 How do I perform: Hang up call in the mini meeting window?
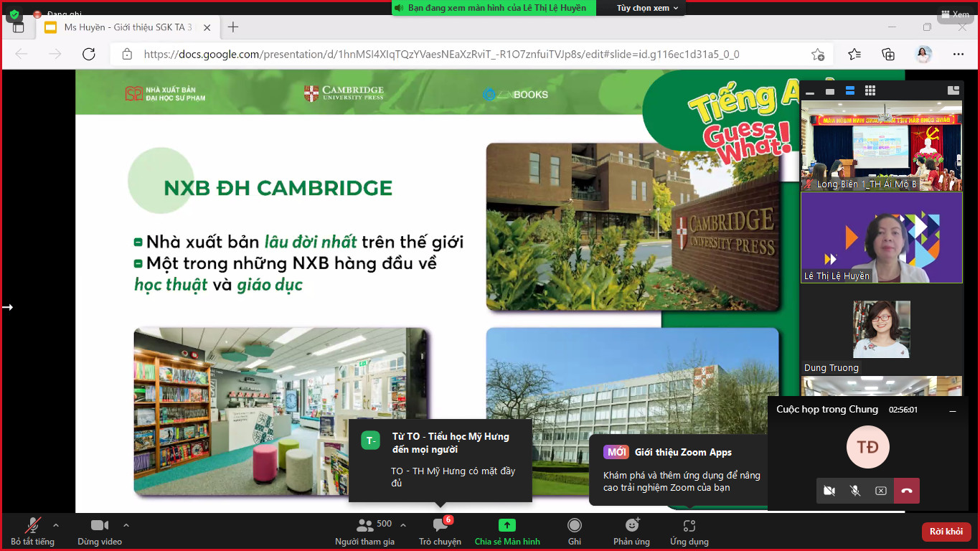[906, 491]
